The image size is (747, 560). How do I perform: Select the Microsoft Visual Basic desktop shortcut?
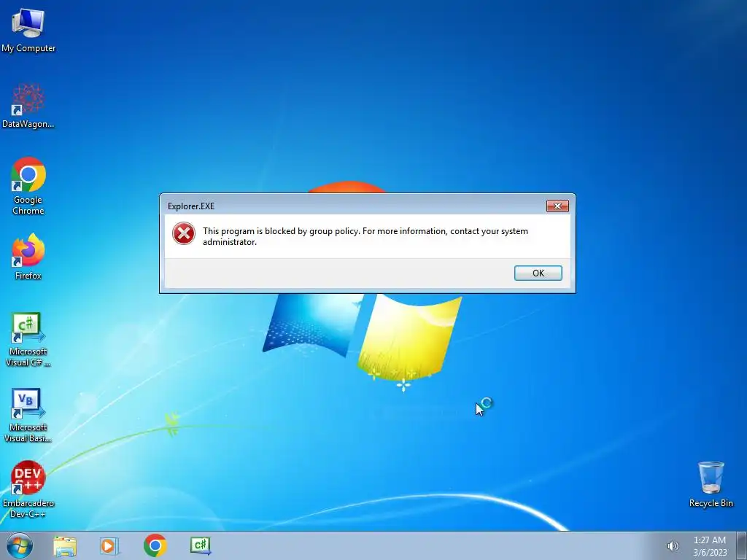28,415
